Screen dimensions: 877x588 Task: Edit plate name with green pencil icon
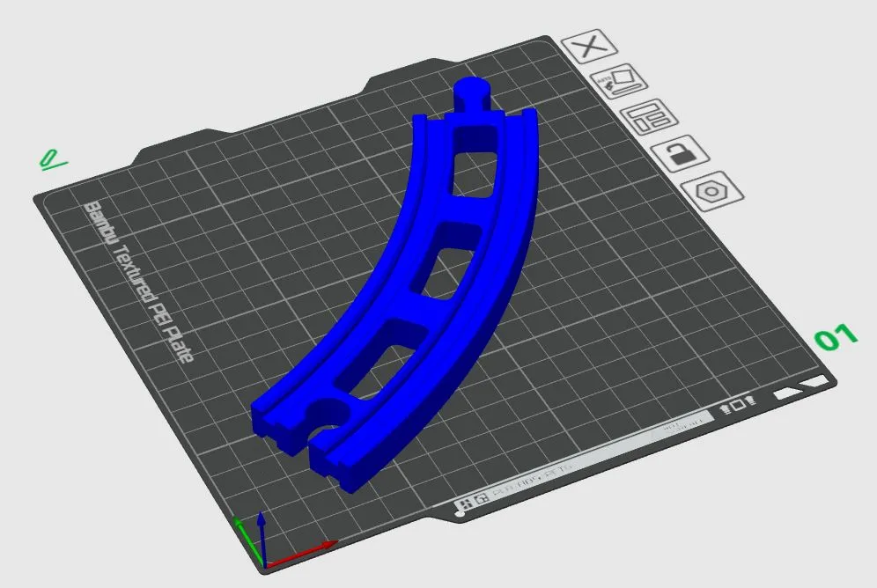[x=52, y=160]
